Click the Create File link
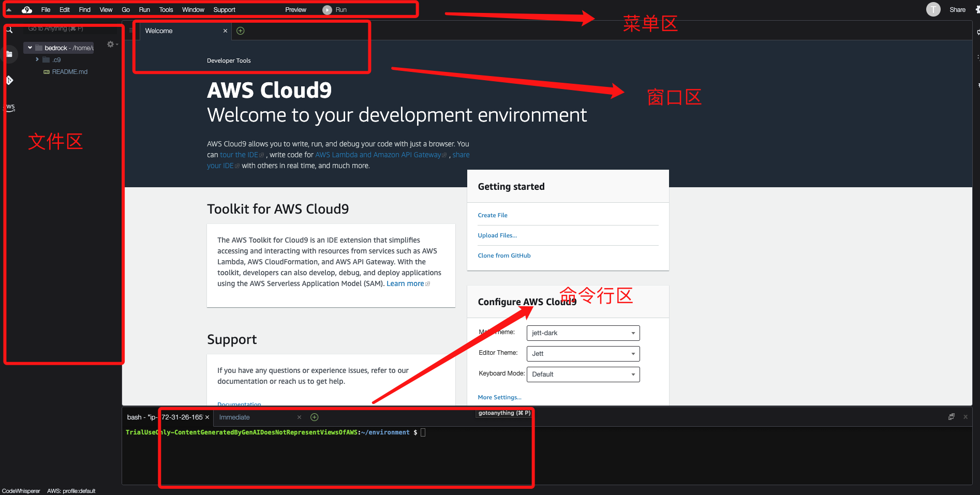Image resolution: width=980 pixels, height=495 pixels. [x=493, y=215]
